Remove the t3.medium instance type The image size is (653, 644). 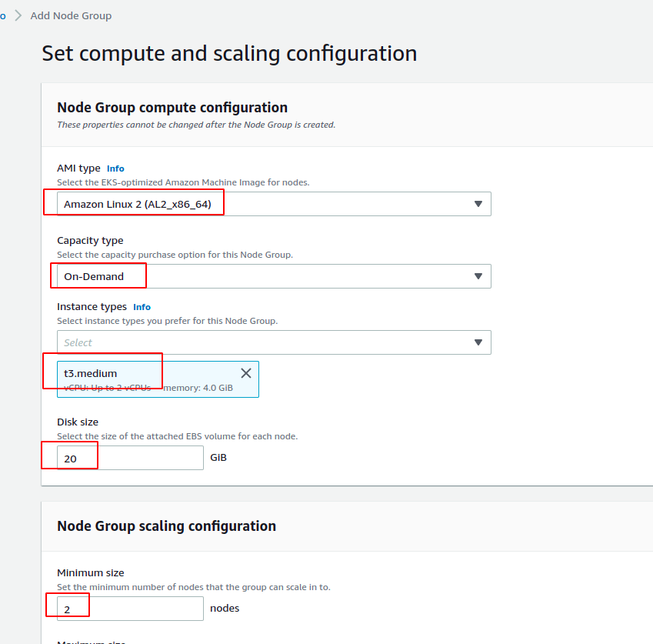tap(245, 373)
